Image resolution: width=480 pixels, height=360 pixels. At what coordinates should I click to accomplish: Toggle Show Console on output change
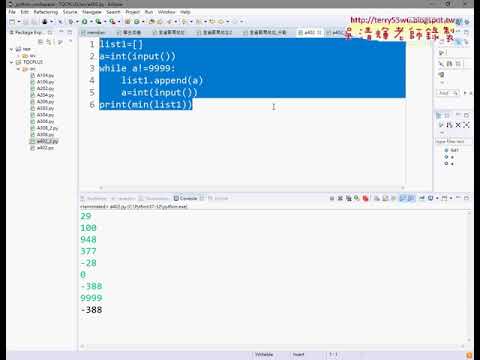click(x=403, y=198)
